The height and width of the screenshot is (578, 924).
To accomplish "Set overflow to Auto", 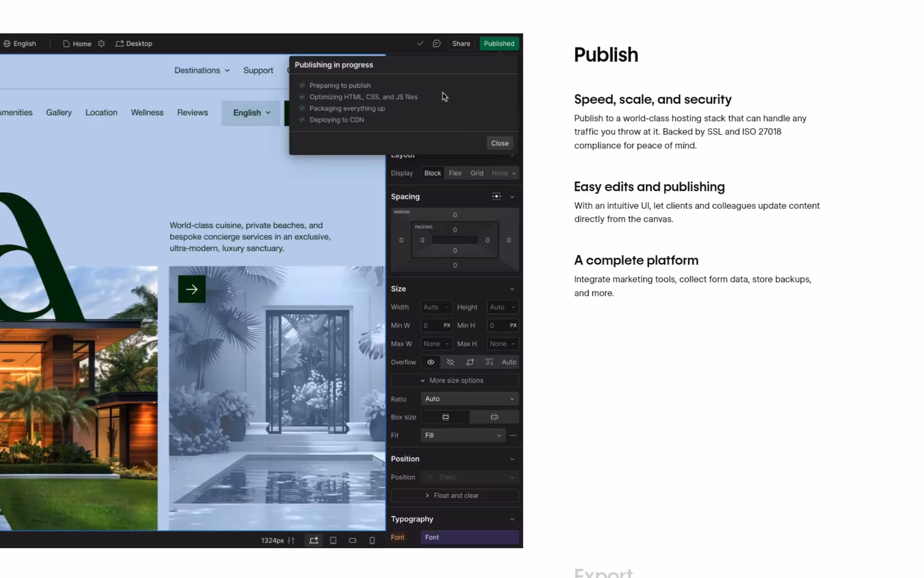I will pos(509,362).
